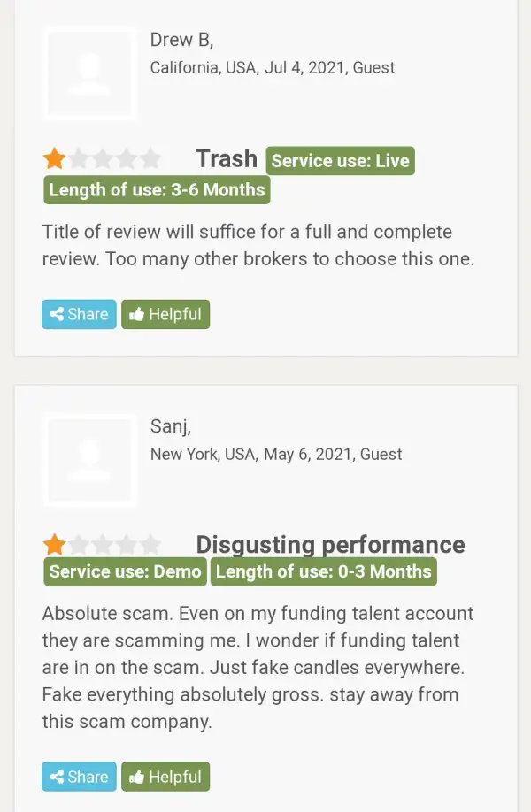This screenshot has width=531, height=812.
Task: Open the "Trash" review title
Action: click(x=226, y=159)
